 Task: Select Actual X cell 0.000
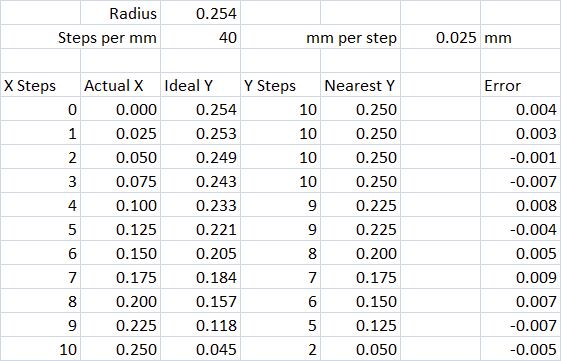coord(121,109)
